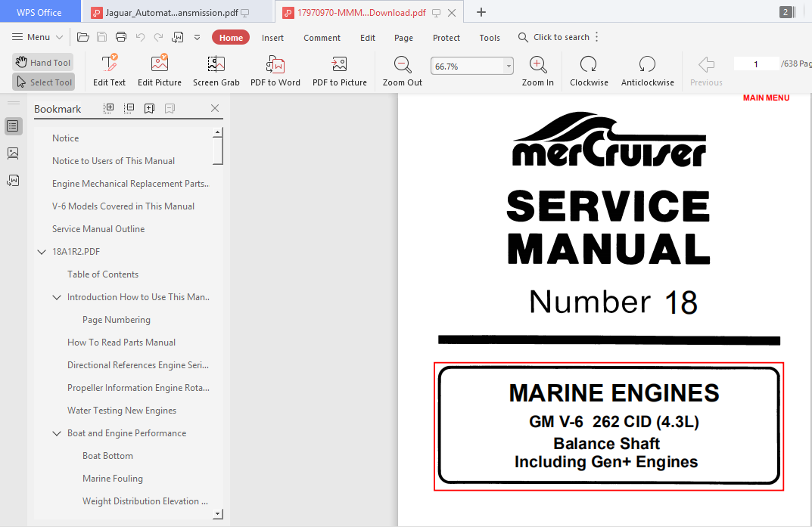
Task: Open Engine Mechanical Replacement Parts bookmark
Action: pyautogui.click(x=130, y=184)
